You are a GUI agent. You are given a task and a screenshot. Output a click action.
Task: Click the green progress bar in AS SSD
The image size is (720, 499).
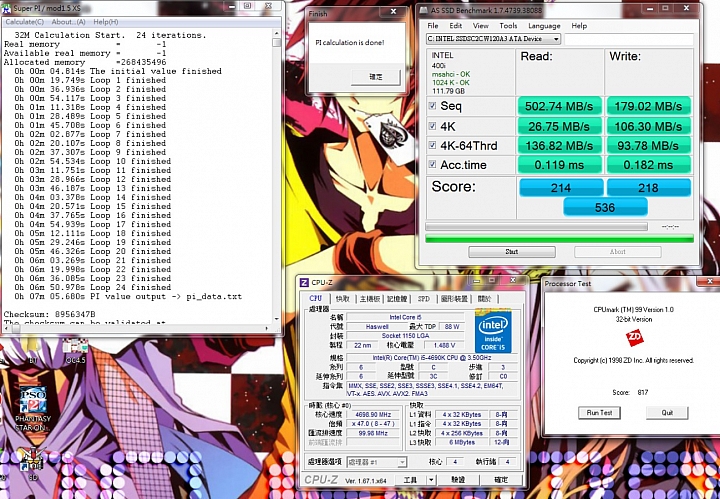(559, 238)
